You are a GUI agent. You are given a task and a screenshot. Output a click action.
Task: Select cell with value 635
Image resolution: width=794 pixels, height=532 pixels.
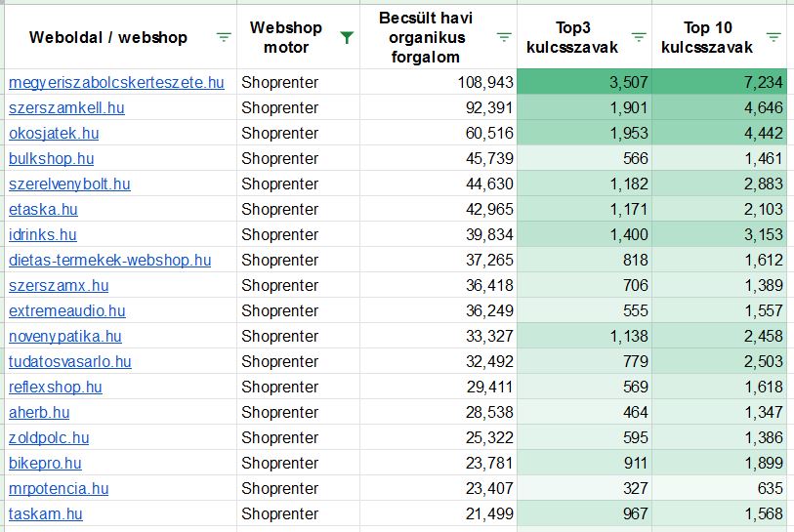click(720, 488)
